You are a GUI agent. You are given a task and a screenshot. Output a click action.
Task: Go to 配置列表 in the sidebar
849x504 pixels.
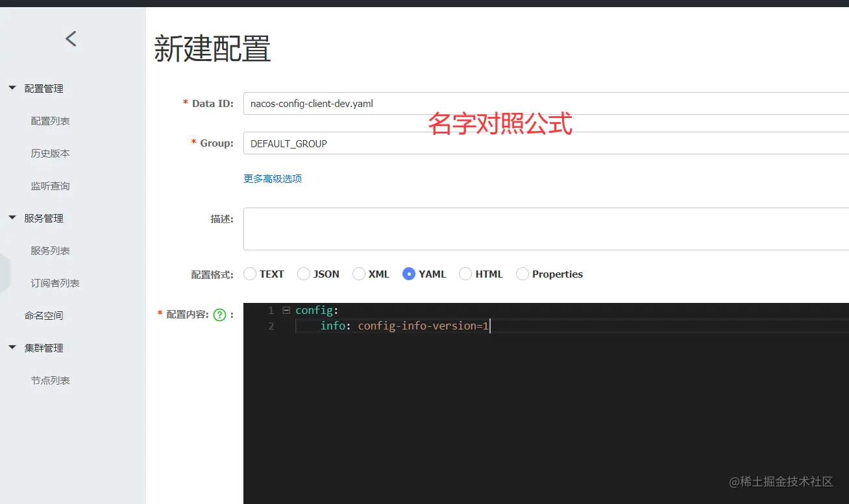pyautogui.click(x=51, y=121)
